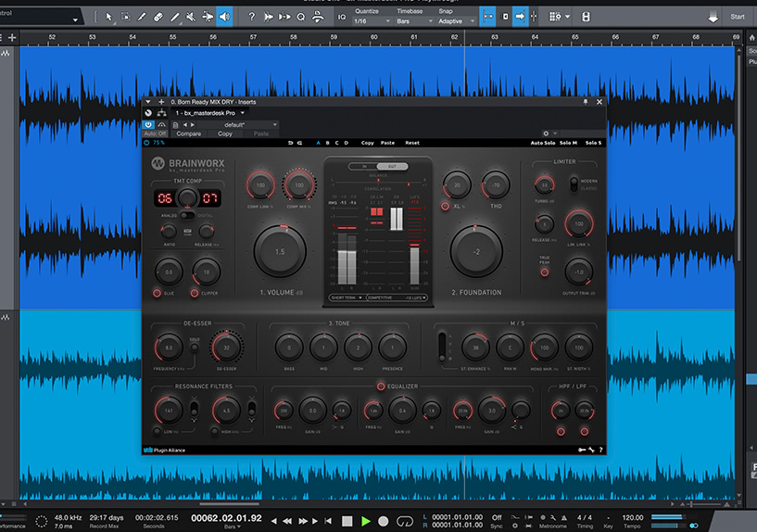The width and height of the screenshot is (757, 532).
Task: Click the Solo M button
Action: (568, 143)
